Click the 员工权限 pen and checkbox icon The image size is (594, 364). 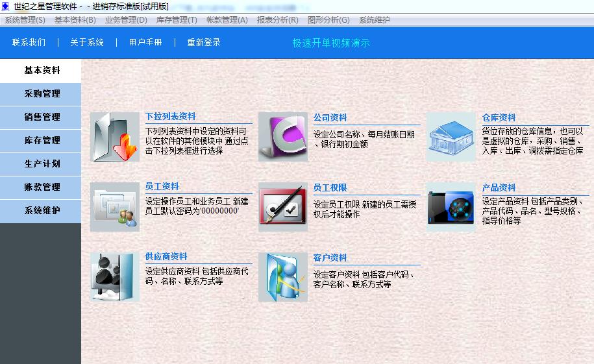[x=283, y=207]
